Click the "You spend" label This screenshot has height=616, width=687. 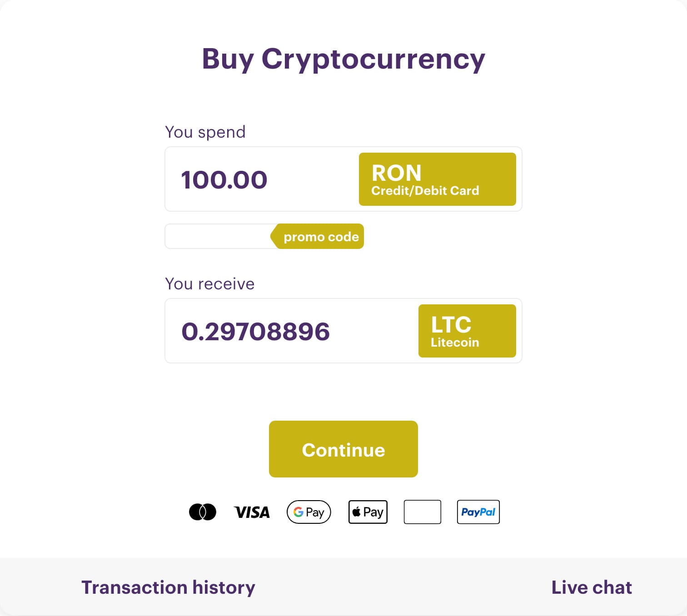tap(205, 132)
